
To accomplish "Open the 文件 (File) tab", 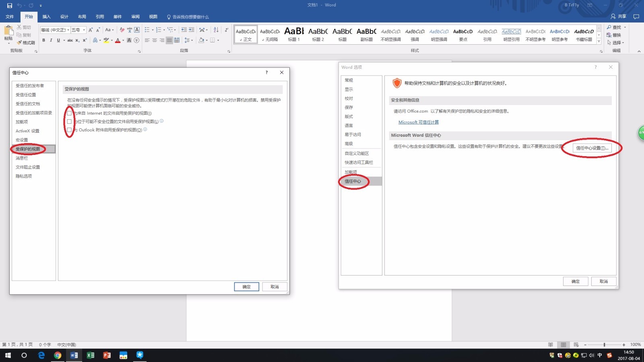I will 10,17.
